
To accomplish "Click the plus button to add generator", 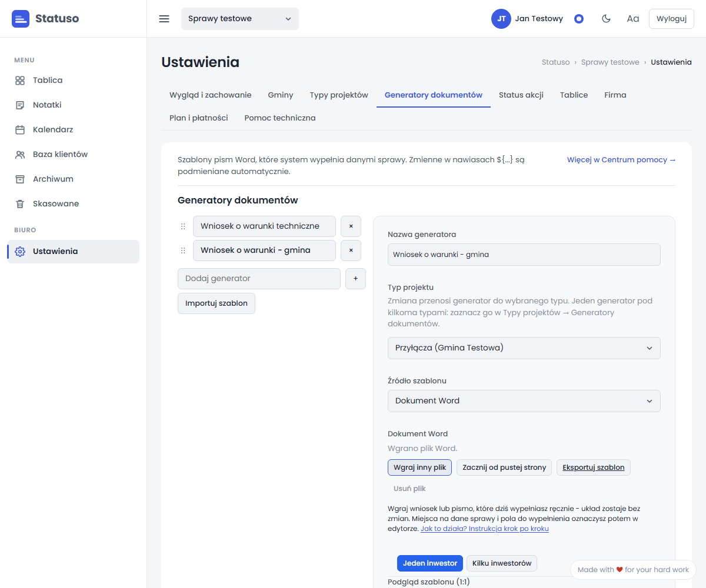I will pos(355,279).
